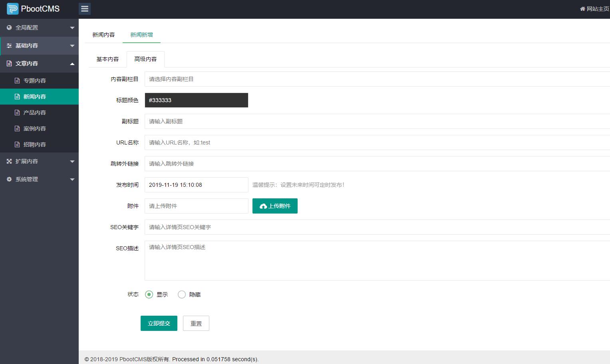Image resolution: width=610 pixels, height=364 pixels.
Task: Switch to the 新闻内容 top tab
Action: click(103, 35)
